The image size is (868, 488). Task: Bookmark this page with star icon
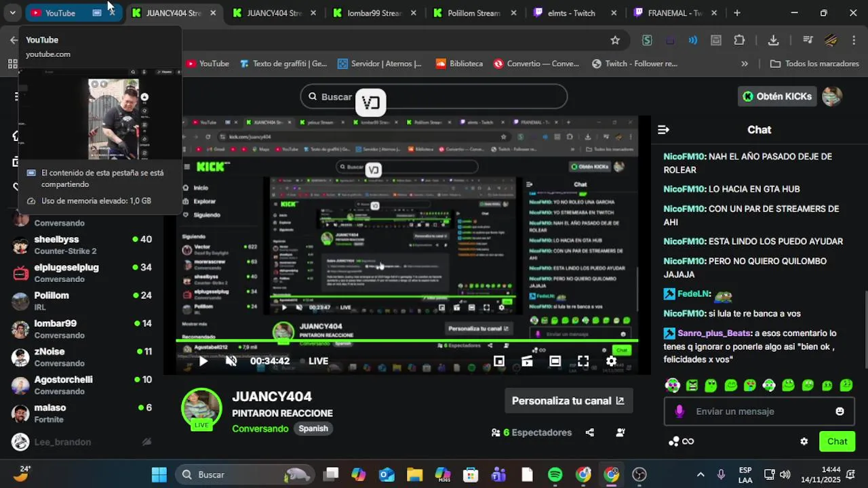coord(615,40)
